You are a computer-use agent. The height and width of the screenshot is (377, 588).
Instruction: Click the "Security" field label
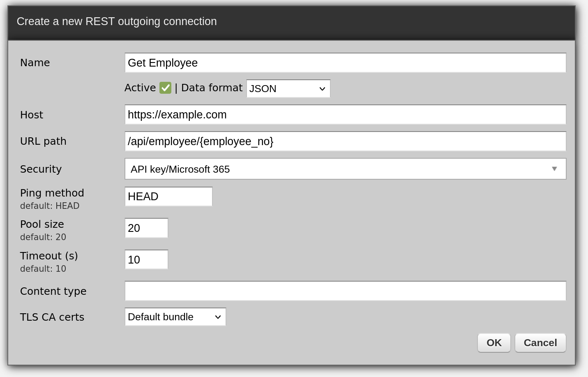(41, 169)
